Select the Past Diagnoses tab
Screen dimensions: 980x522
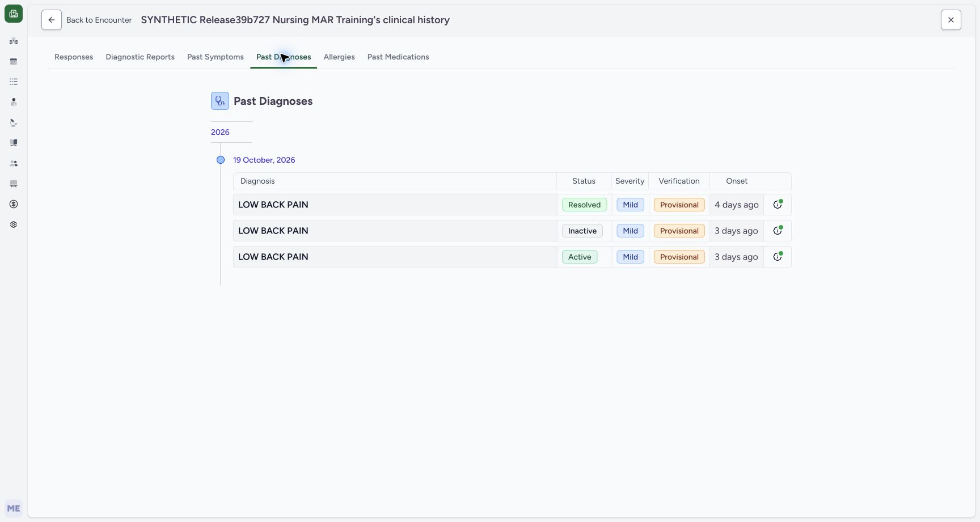coord(284,57)
